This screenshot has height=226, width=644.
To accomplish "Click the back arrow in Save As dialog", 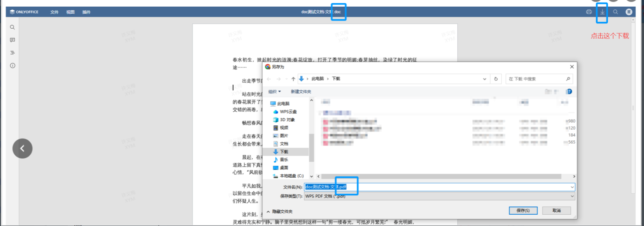I will [269, 79].
